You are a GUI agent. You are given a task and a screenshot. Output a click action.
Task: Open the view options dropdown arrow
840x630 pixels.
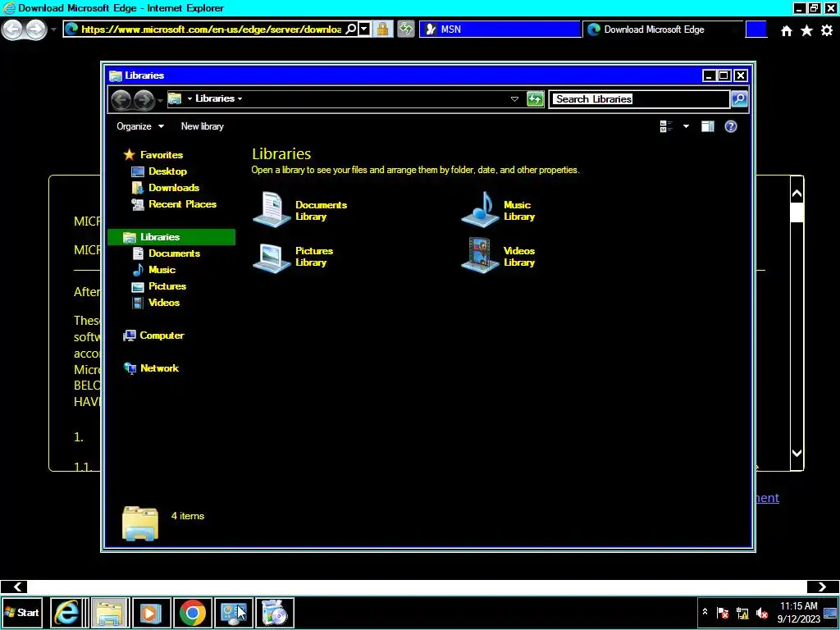[x=686, y=126]
